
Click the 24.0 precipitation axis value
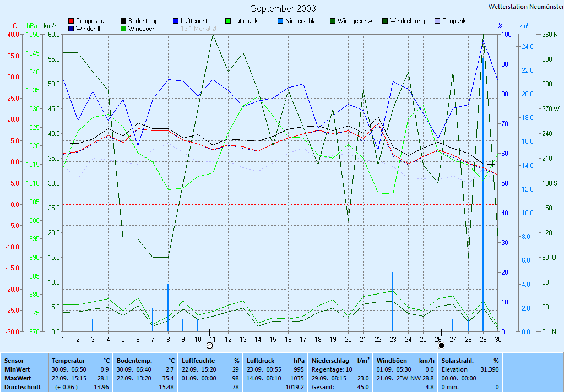click(x=528, y=47)
